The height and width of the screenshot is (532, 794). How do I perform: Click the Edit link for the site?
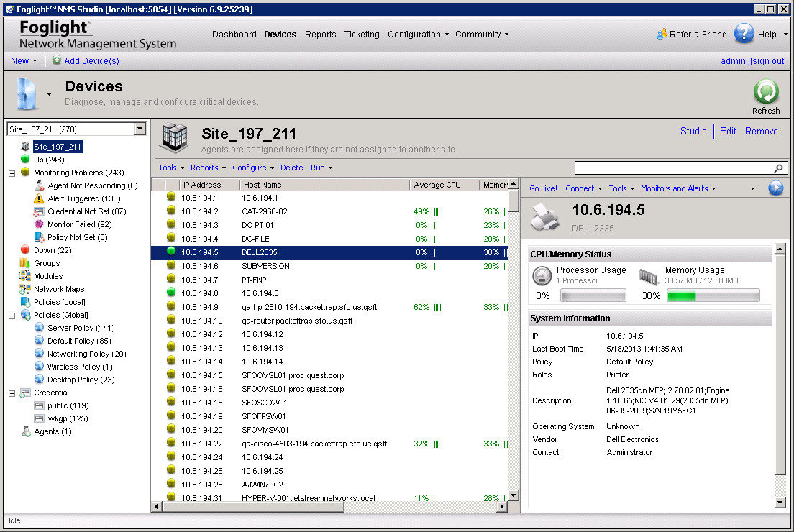point(728,131)
